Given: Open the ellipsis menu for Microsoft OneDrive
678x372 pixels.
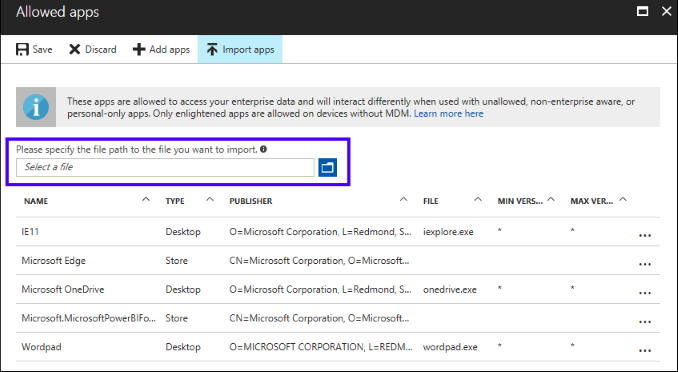Looking at the screenshot, I should pos(645,293).
